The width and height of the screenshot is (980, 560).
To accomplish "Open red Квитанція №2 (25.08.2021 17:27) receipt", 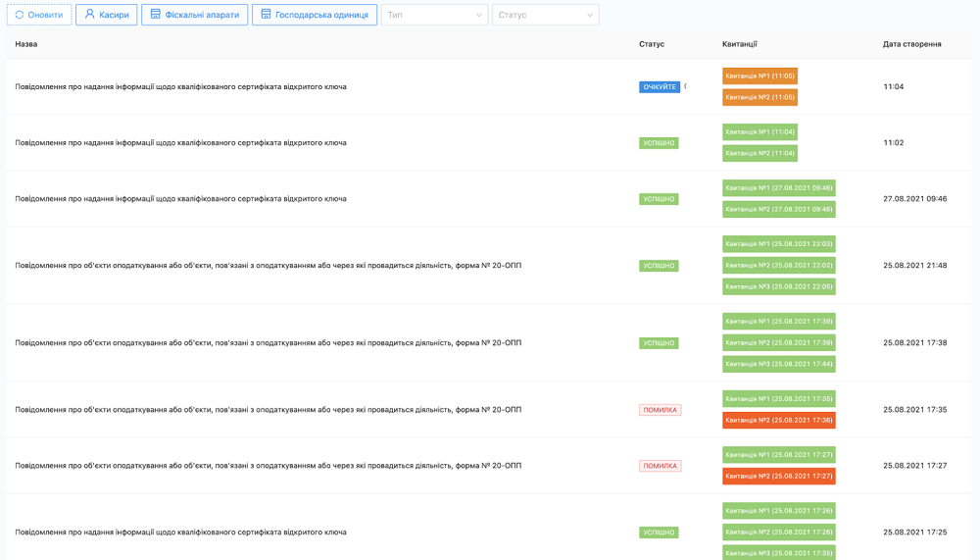I will pos(778,476).
